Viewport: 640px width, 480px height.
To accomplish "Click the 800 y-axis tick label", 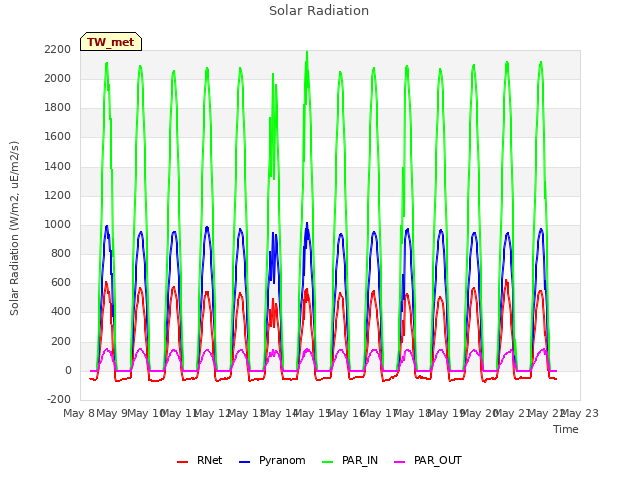I will (x=61, y=253).
